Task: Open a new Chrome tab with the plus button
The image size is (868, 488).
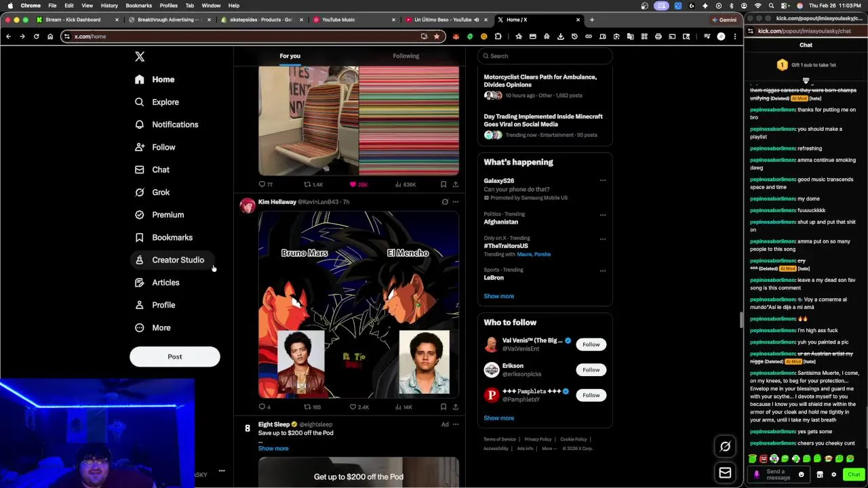Action: [592, 20]
